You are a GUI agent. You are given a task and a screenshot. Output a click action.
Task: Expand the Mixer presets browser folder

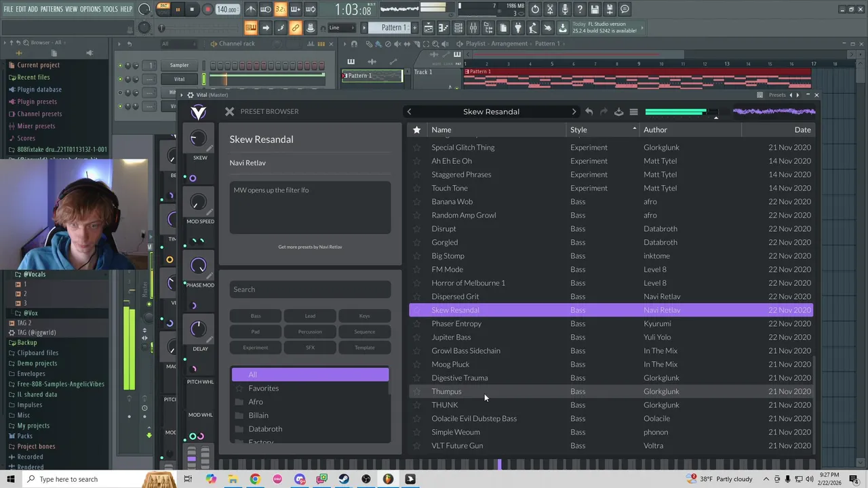pyautogui.click(x=36, y=126)
